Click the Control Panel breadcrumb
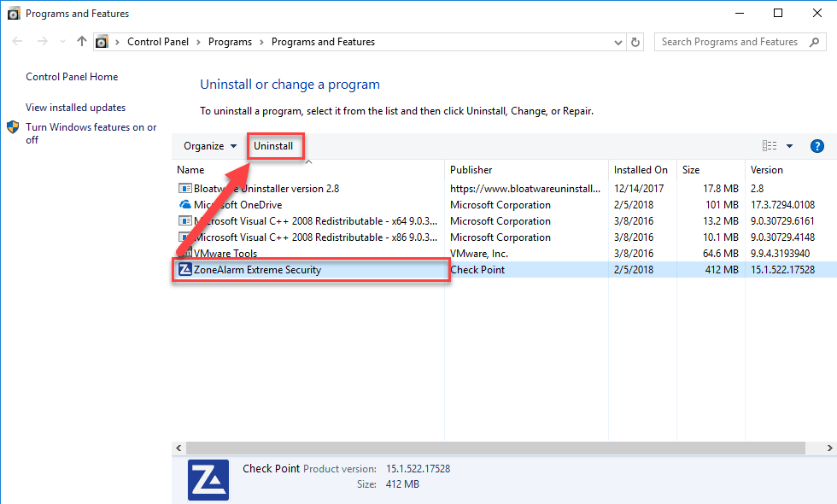This screenshot has height=504, width=837. click(158, 41)
